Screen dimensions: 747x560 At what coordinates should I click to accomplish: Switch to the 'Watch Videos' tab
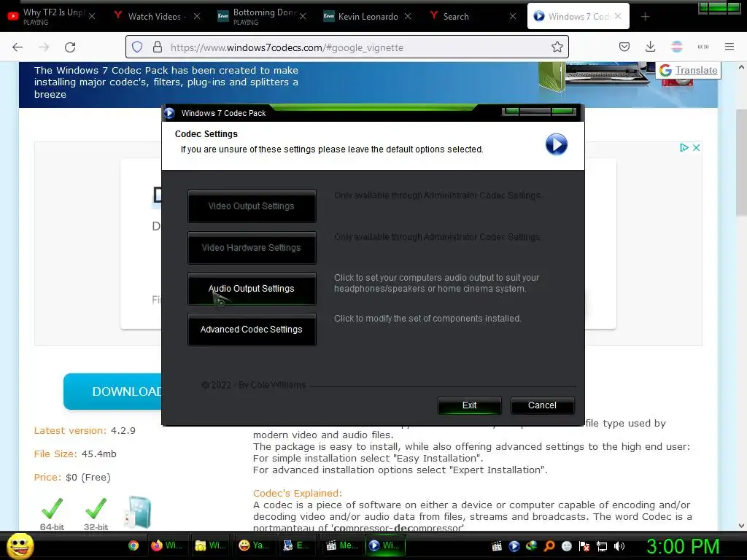[x=155, y=16]
